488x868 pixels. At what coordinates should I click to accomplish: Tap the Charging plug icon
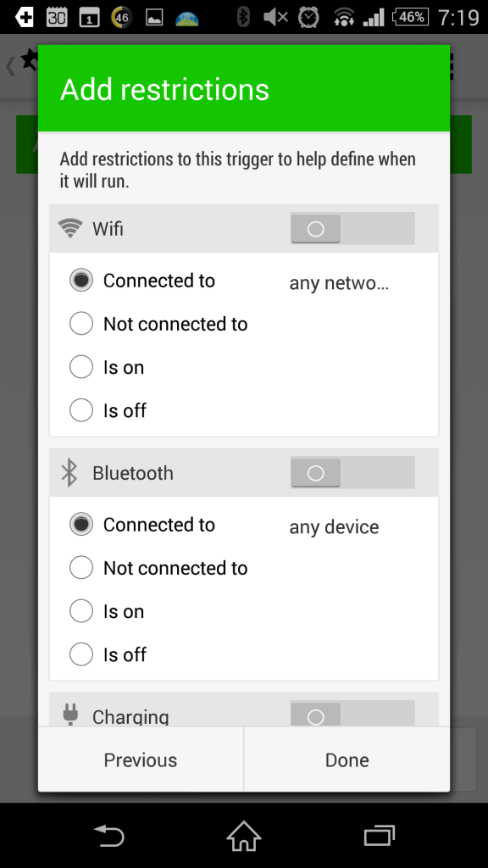(69, 714)
